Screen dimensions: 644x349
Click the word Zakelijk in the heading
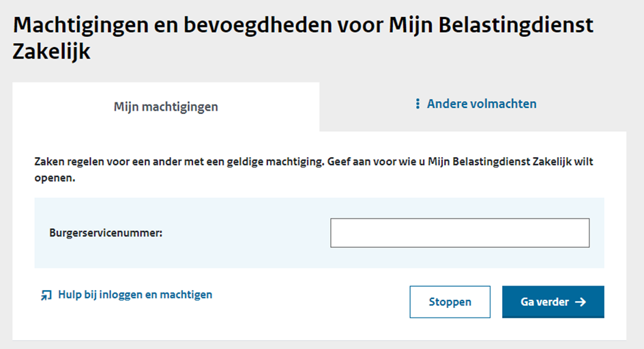tap(51, 52)
